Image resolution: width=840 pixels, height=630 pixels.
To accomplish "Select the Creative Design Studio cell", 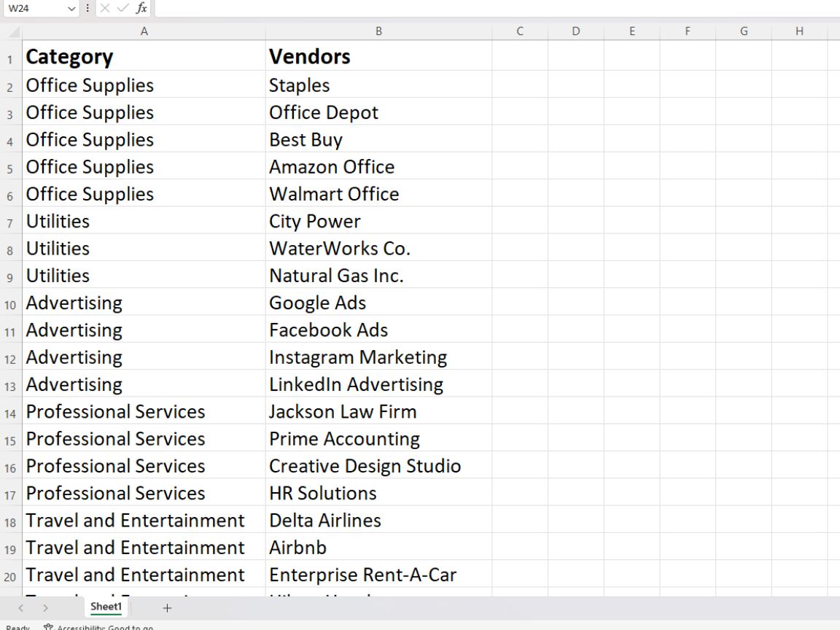I will (378, 466).
